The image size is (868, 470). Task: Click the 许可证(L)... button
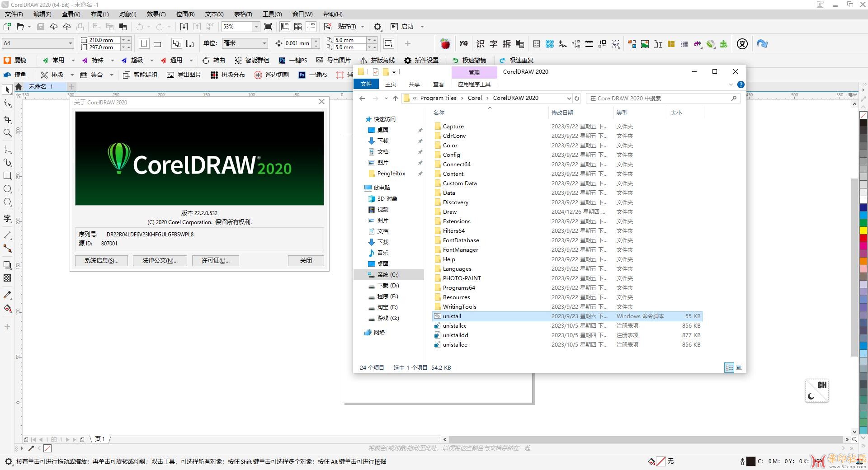215,260
